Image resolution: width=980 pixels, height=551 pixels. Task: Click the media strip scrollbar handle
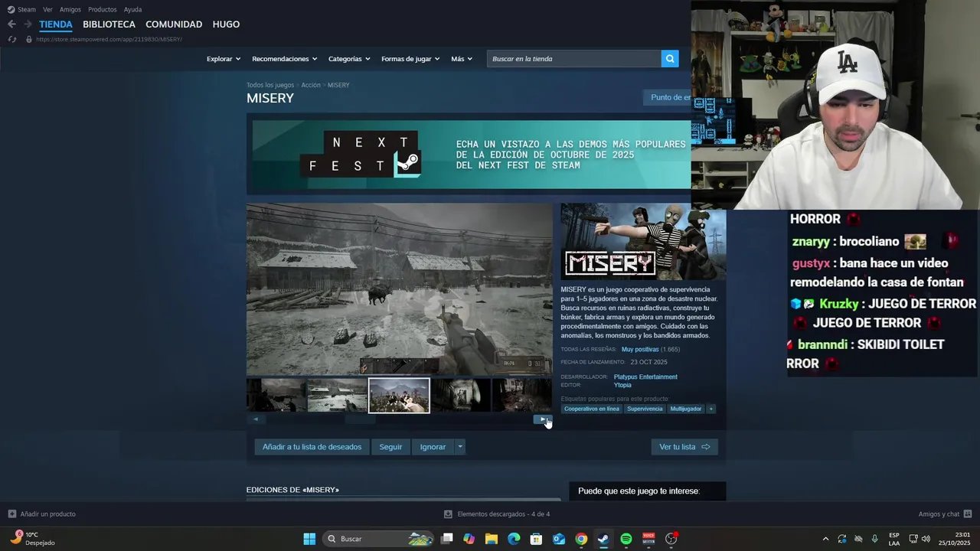tap(360, 419)
